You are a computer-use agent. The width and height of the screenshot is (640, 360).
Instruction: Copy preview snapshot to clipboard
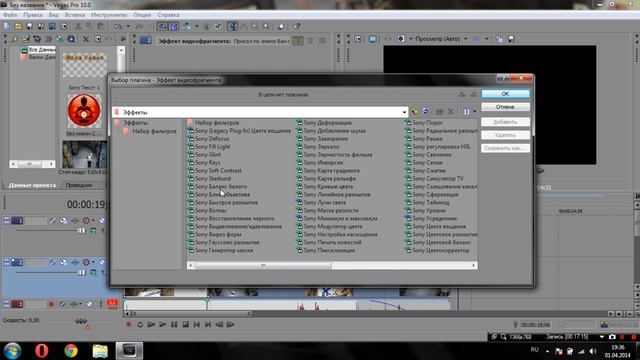500,39
